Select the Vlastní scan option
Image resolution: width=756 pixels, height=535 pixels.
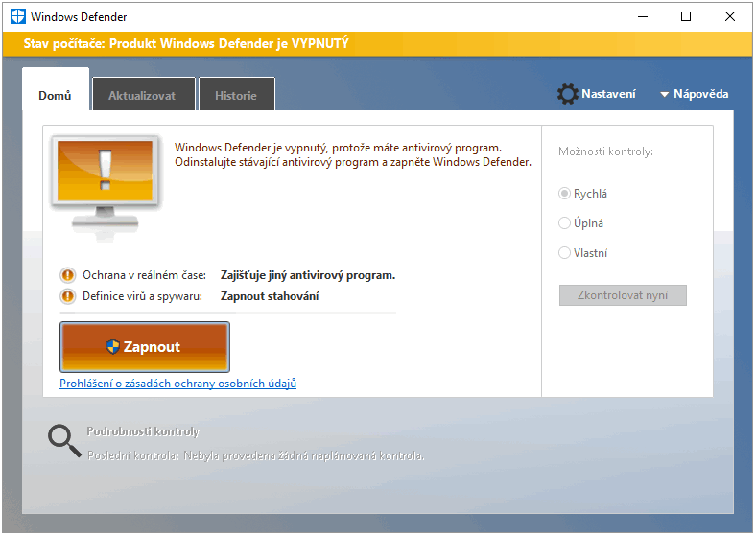tap(583, 252)
